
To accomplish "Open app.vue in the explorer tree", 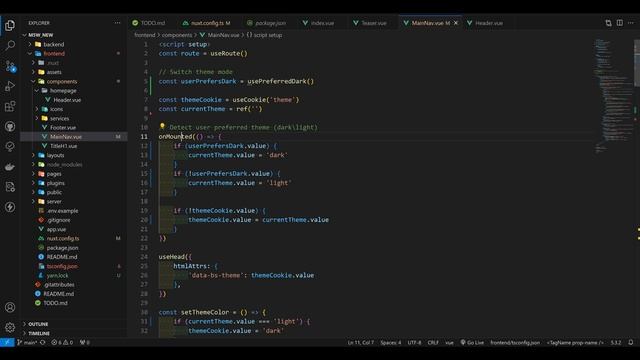I will pos(56,229).
